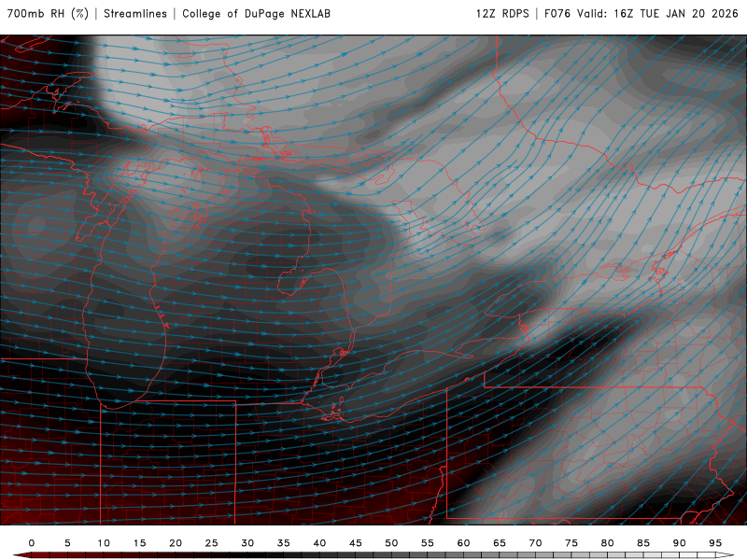The width and height of the screenshot is (747, 560).
Task: Click the '40' value on the legend
Action: click(319, 543)
